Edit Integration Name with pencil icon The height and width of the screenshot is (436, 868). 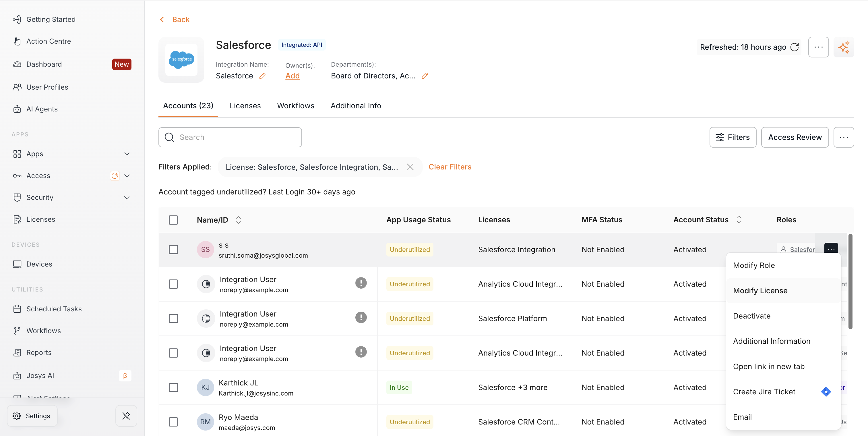pyautogui.click(x=262, y=76)
